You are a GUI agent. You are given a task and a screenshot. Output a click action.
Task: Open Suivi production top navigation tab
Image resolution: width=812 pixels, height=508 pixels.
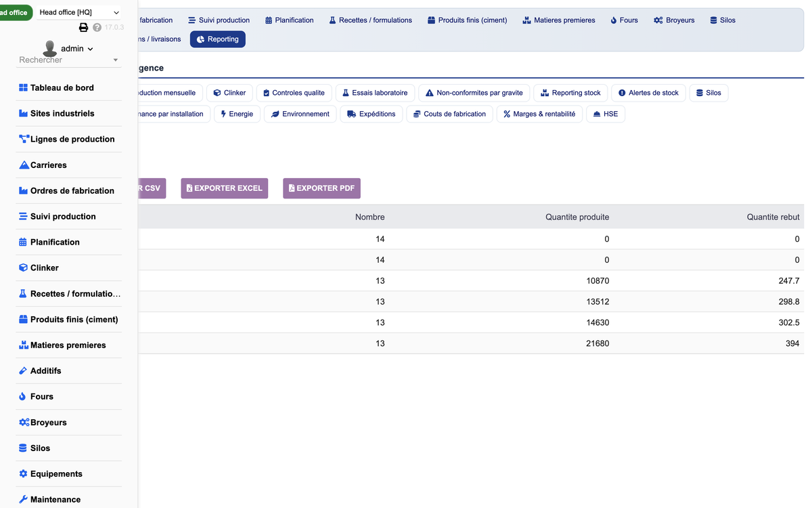point(219,20)
